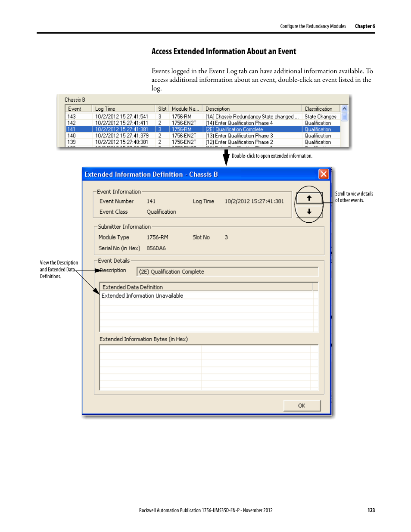Click the Extended Data Definition header
Viewport: 411px width, 532px height.
pos(206,287)
